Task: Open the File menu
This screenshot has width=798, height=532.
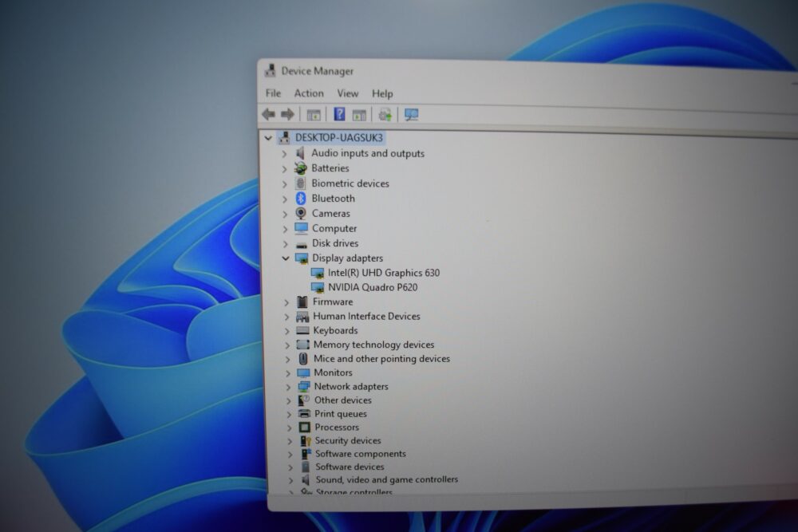Action: click(273, 93)
